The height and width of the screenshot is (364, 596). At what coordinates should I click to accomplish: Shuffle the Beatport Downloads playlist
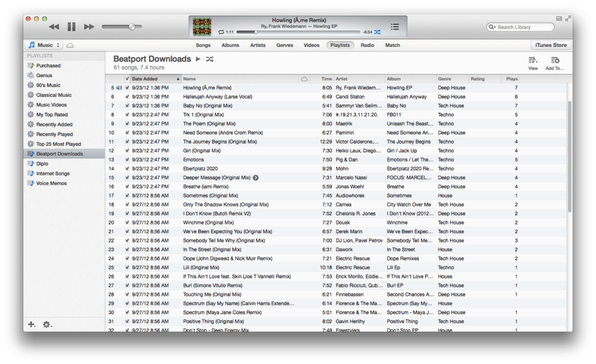pos(210,59)
